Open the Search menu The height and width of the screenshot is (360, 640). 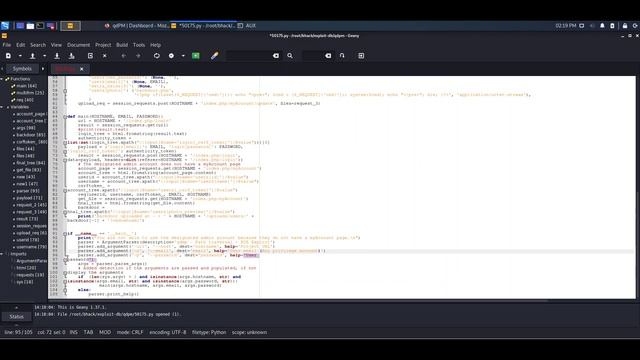tap(38, 45)
